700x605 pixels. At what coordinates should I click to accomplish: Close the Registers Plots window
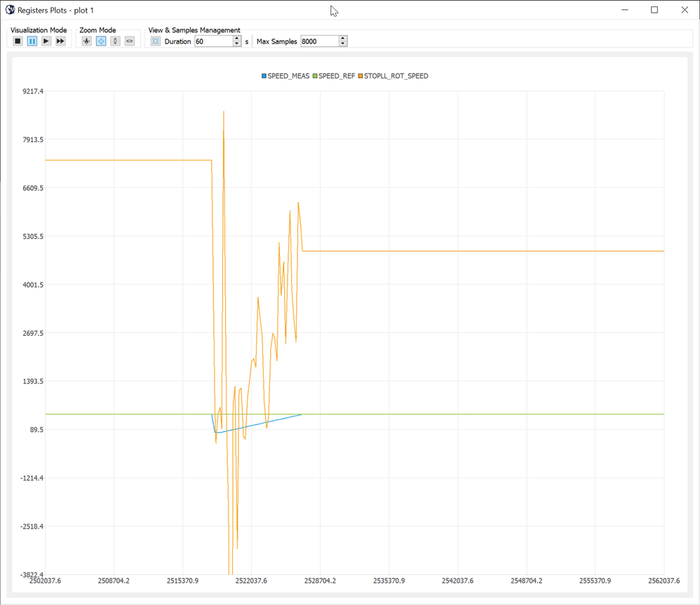pyautogui.click(x=685, y=10)
